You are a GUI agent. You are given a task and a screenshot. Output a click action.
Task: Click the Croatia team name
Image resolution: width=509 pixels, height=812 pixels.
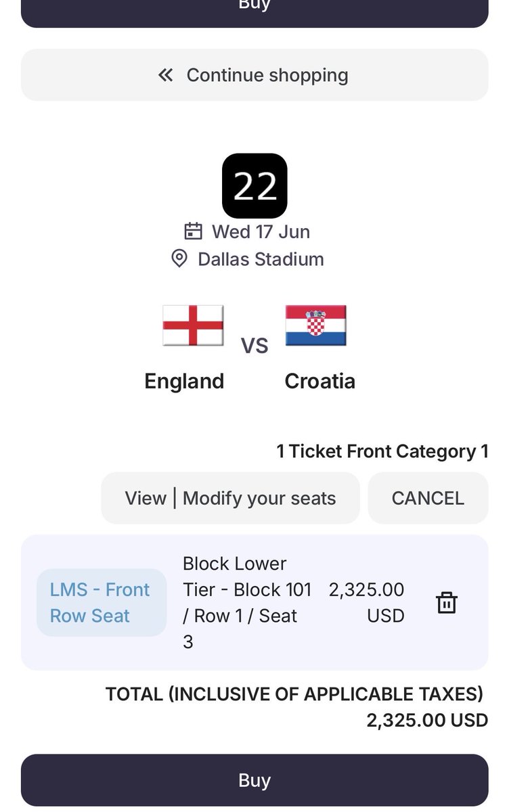point(319,381)
